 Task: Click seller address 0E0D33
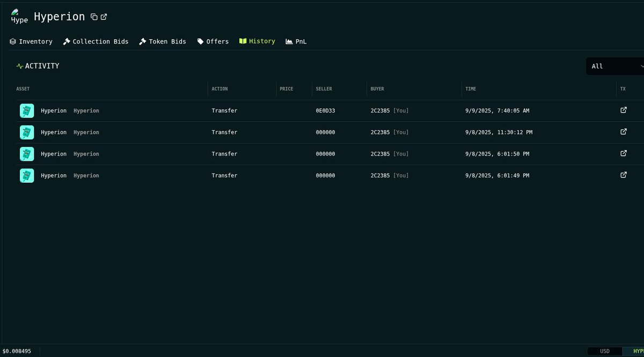[x=325, y=110]
